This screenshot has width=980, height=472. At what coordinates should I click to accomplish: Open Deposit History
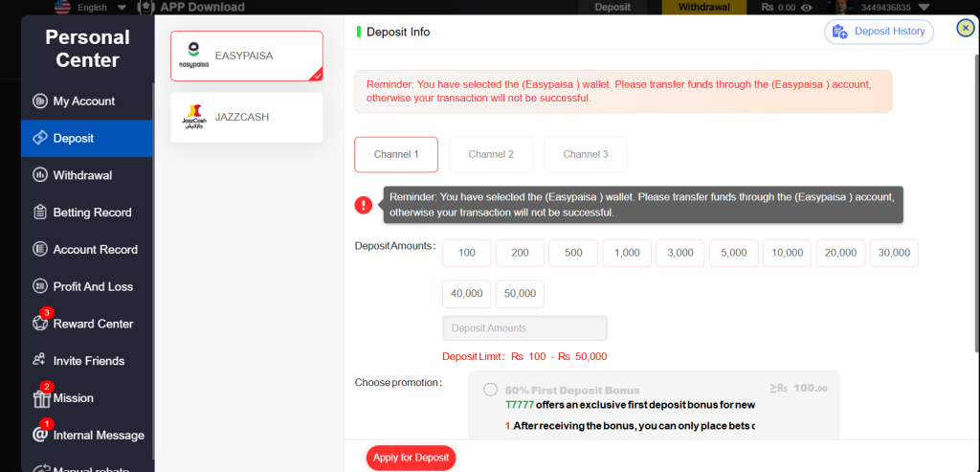pos(880,32)
